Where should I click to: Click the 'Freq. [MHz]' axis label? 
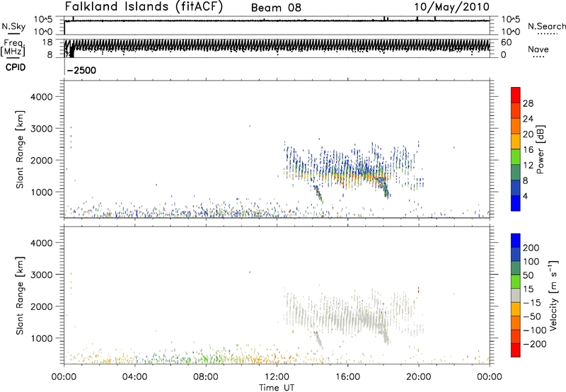click(13, 47)
